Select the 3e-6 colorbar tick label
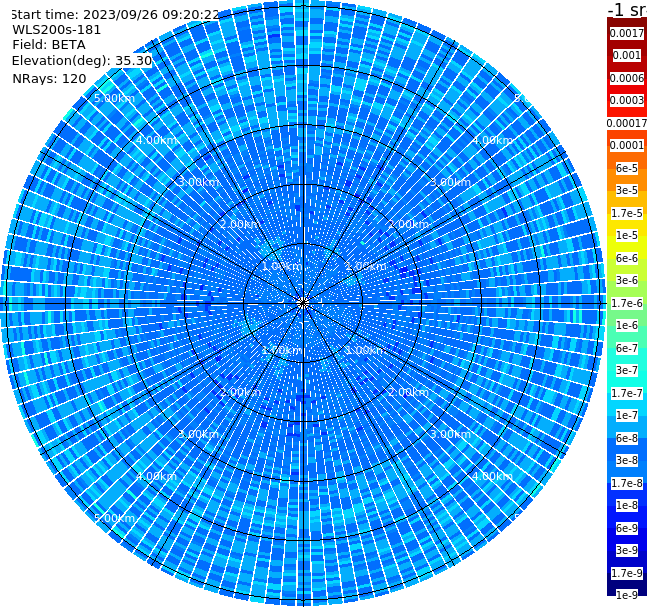Viewport: 647px width, 607px height. tap(627, 280)
